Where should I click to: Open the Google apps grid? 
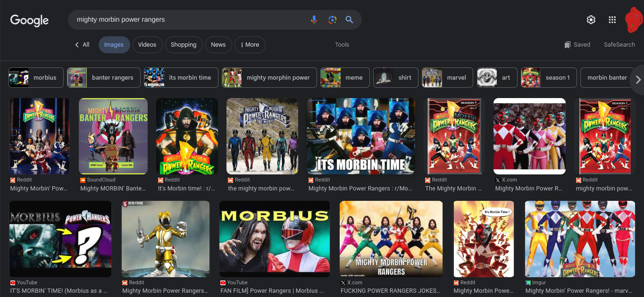(x=612, y=20)
